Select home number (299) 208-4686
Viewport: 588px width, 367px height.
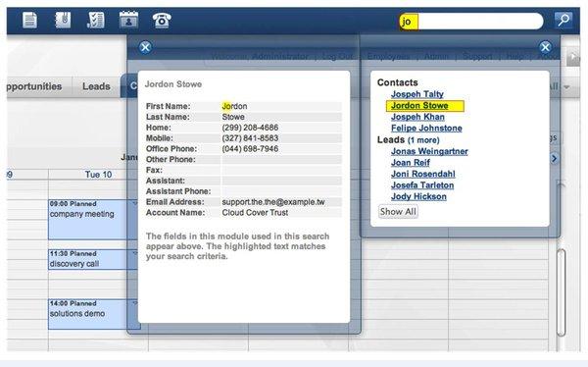coord(250,128)
